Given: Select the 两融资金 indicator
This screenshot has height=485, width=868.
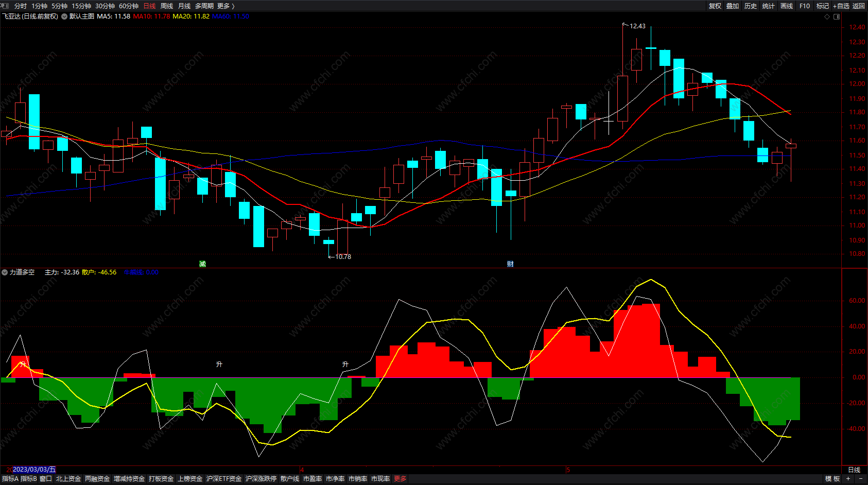Looking at the screenshot, I should (x=97, y=479).
